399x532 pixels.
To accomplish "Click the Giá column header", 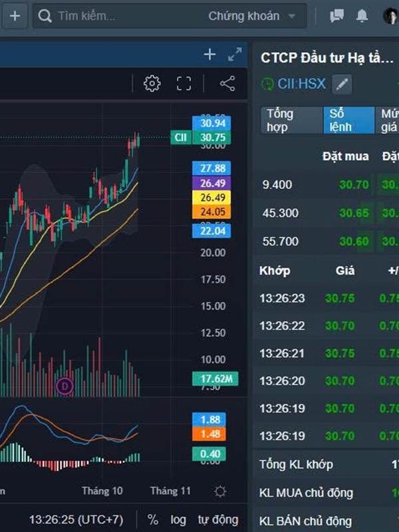I will [x=345, y=271].
